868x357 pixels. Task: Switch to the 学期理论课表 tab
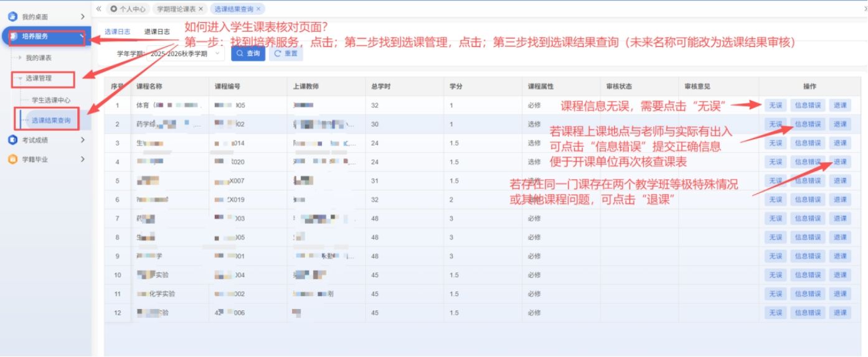pos(176,9)
